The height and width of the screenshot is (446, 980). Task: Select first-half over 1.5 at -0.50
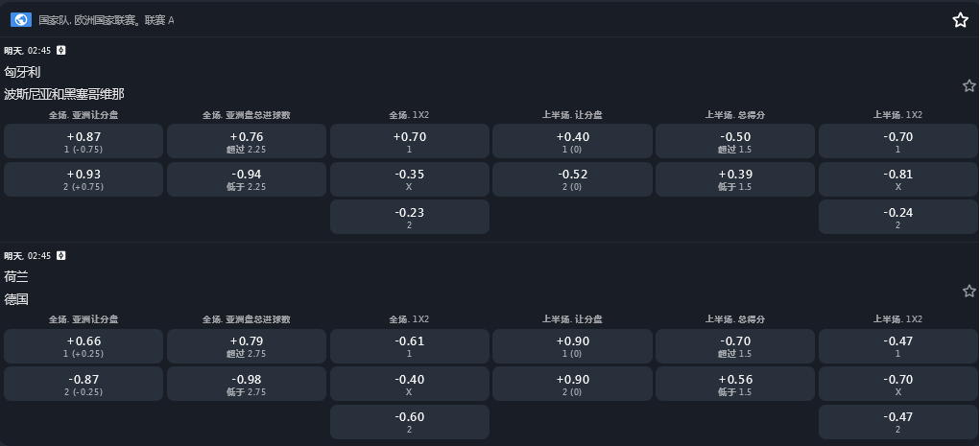(734, 142)
